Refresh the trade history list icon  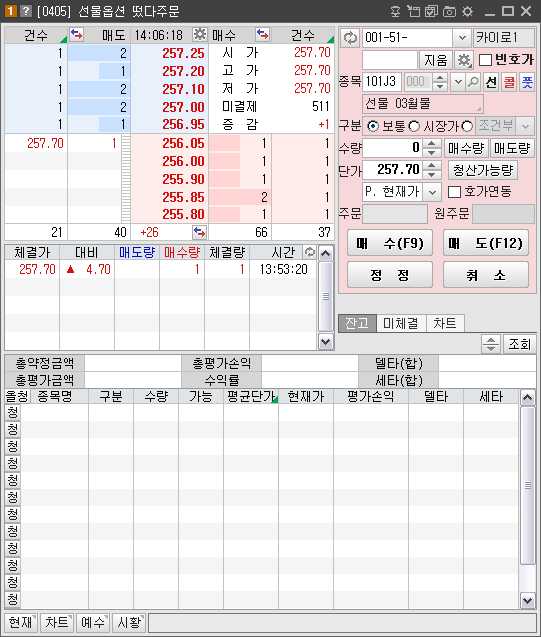coord(310,252)
